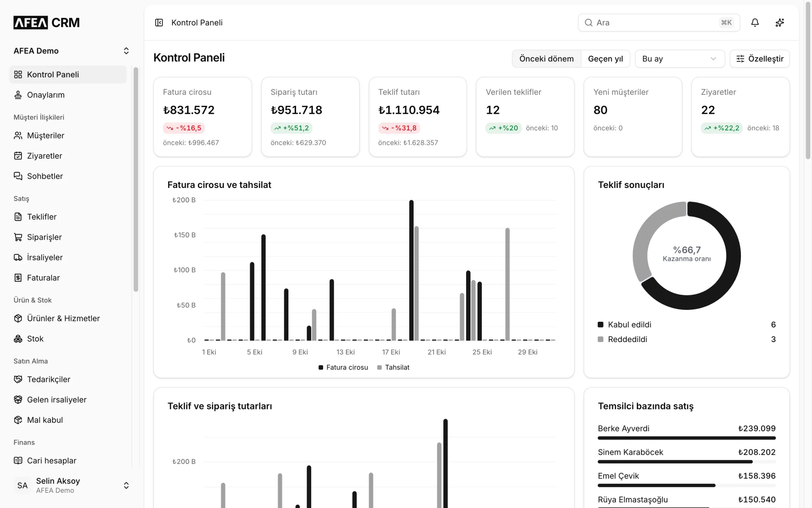Screen dimensions: 812x508
Task: Open the Selin Aksoy user menu
Action: click(x=71, y=485)
